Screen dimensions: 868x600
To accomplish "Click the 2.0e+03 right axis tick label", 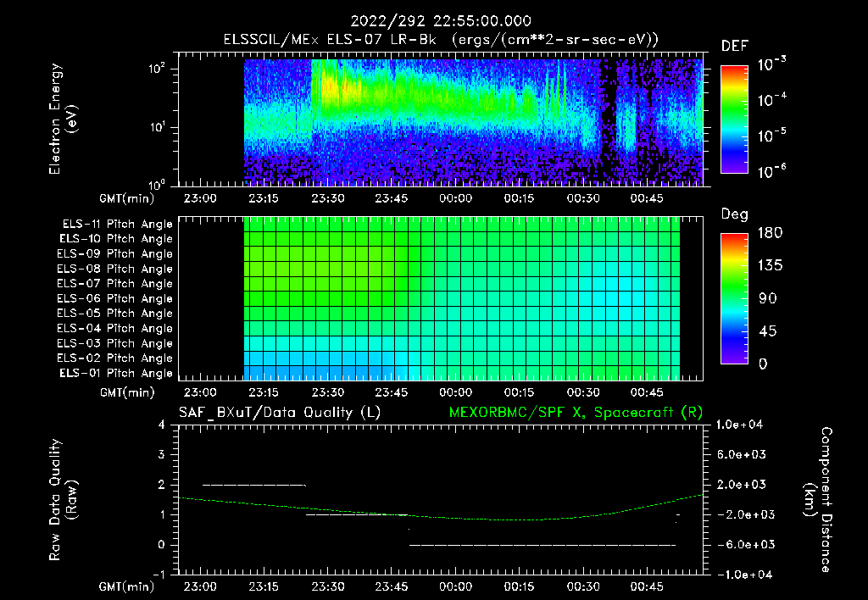I will click(x=742, y=485).
